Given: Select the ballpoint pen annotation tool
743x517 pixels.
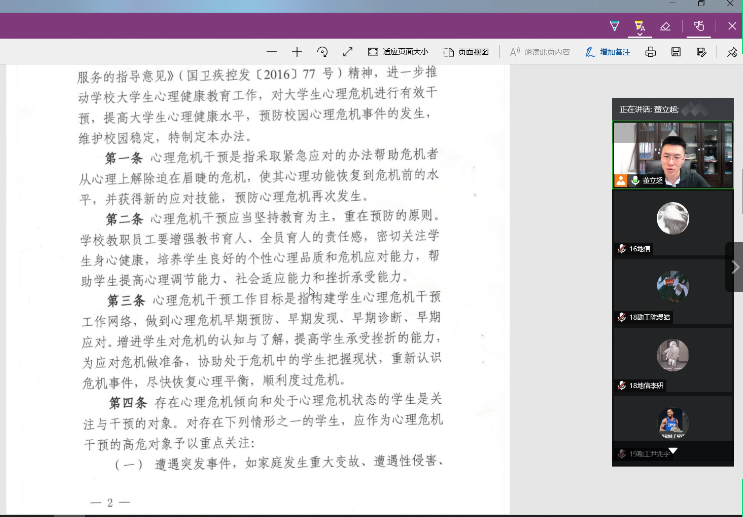Looking at the screenshot, I should pyautogui.click(x=614, y=26).
